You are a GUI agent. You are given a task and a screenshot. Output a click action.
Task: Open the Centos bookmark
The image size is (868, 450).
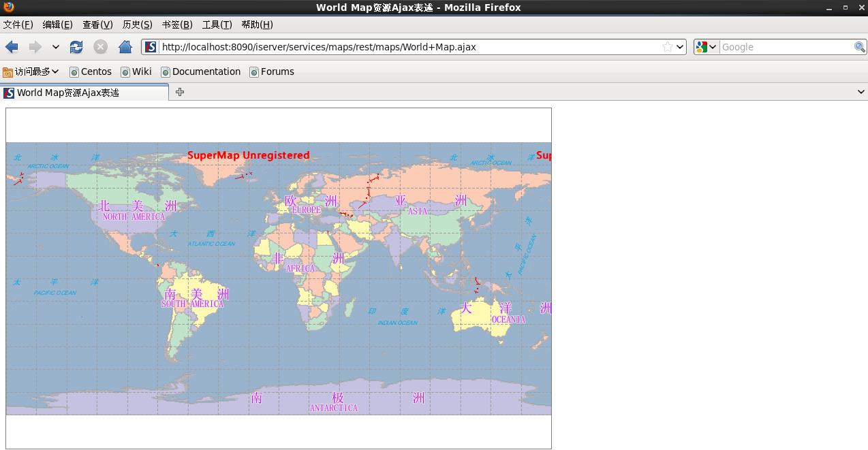click(91, 71)
